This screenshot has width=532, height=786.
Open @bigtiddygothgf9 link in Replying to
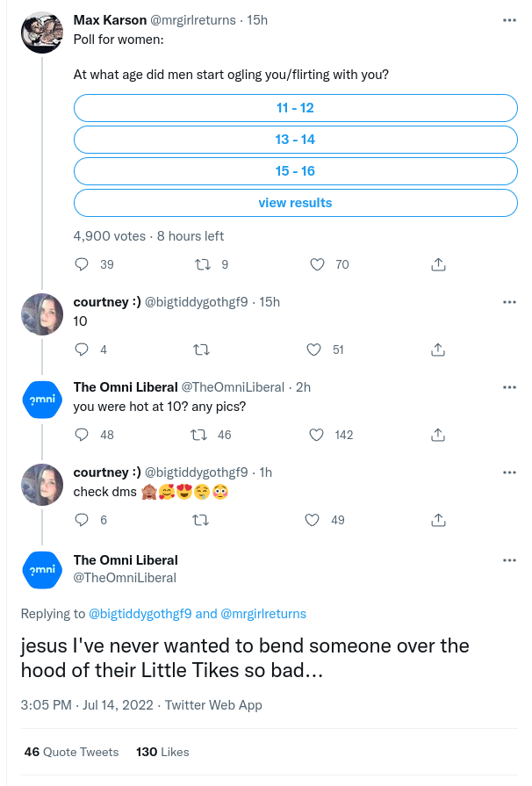[140, 614]
